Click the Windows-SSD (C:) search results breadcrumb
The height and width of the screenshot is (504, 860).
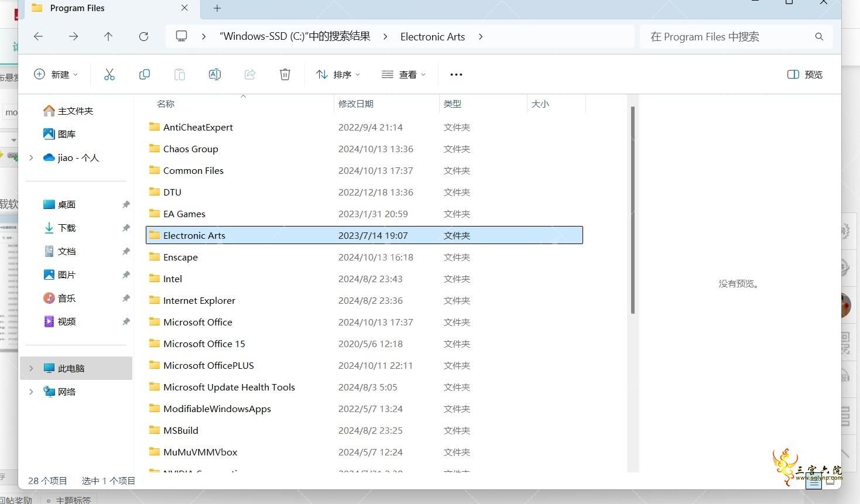click(x=295, y=36)
